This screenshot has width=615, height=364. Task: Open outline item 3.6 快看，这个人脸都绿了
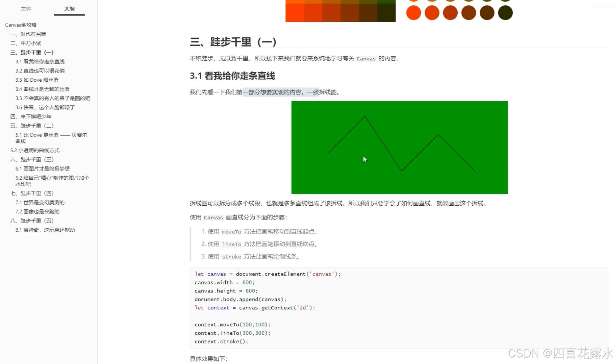click(x=45, y=107)
